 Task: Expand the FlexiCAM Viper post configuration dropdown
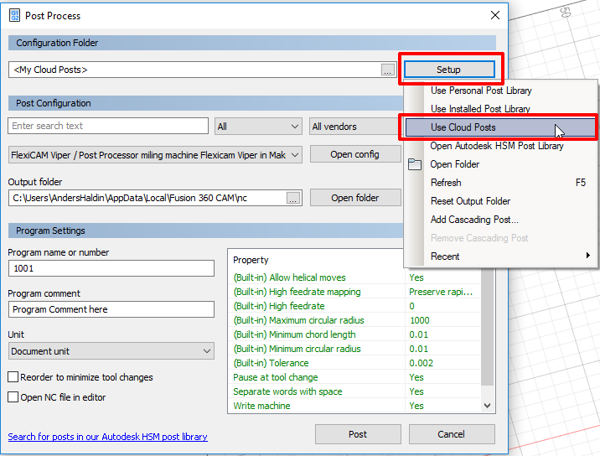(154, 154)
